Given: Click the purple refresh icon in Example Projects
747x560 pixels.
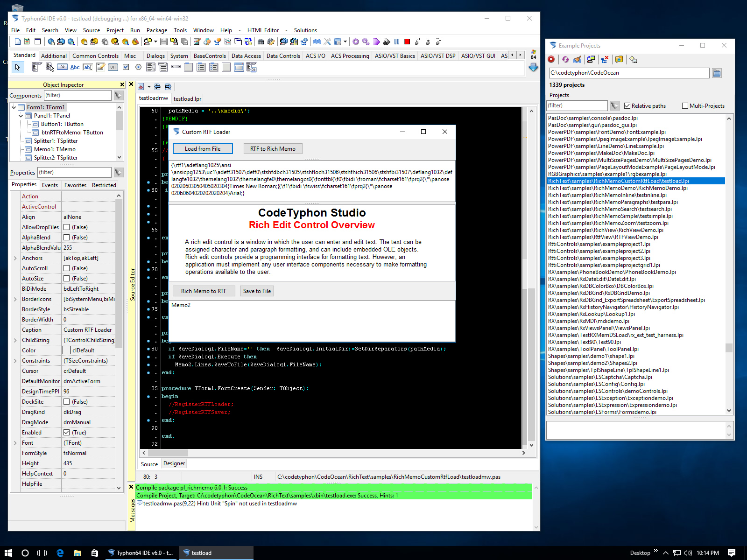Looking at the screenshot, I should tap(565, 59).
